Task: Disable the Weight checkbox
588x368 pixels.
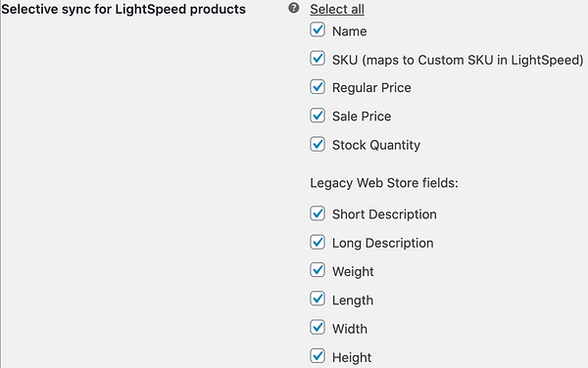Action: tap(318, 270)
